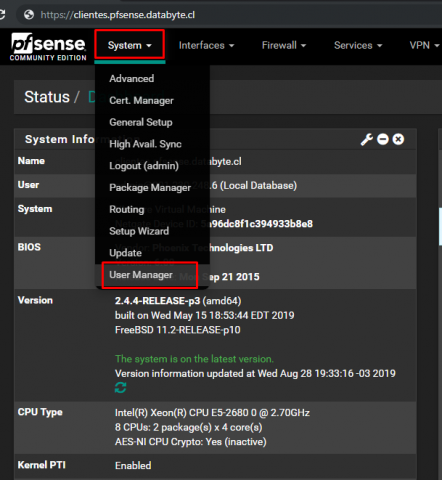
Task: Select Cert. Manager menu entry
Action: click(x=141, y=100)
